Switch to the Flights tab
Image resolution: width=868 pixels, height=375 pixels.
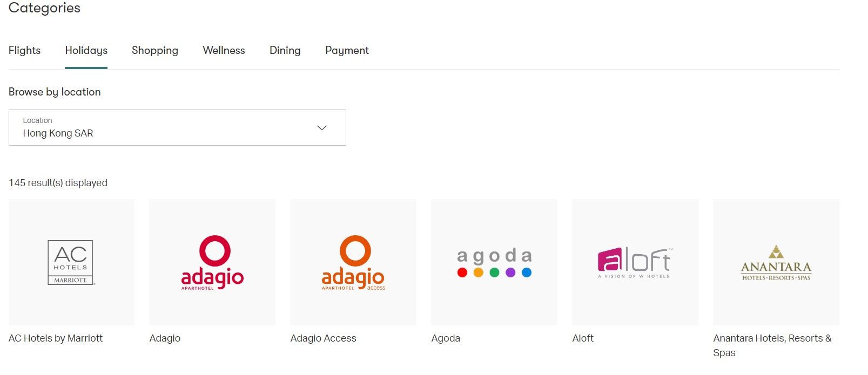click(x=25, y=50)
